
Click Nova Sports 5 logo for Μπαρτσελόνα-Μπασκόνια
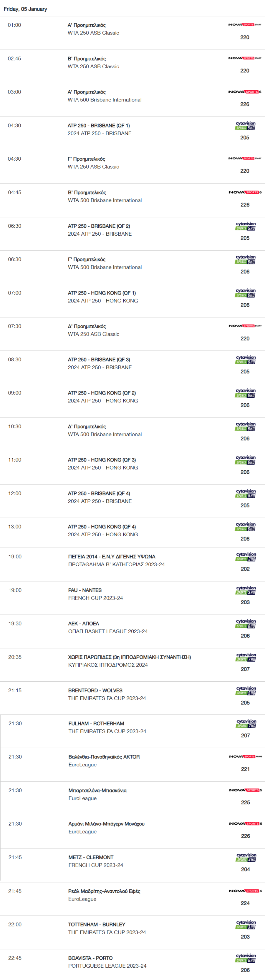(x=246, y=790)
